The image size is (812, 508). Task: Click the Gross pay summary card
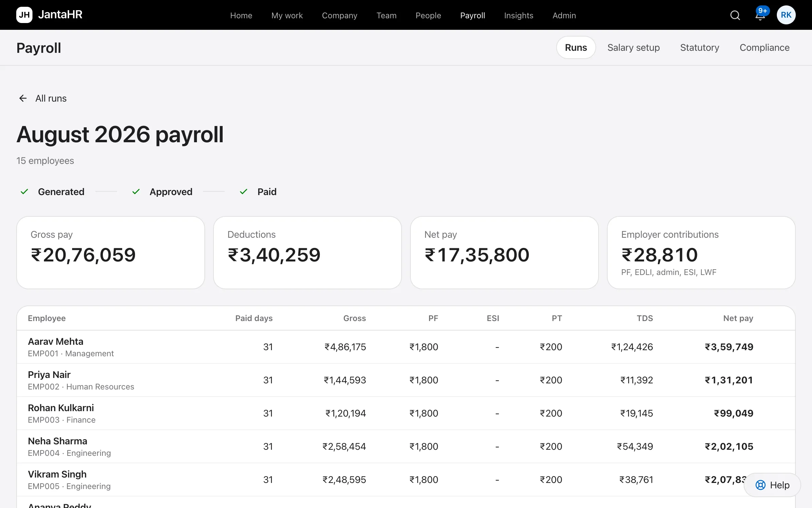pos(111,253)
